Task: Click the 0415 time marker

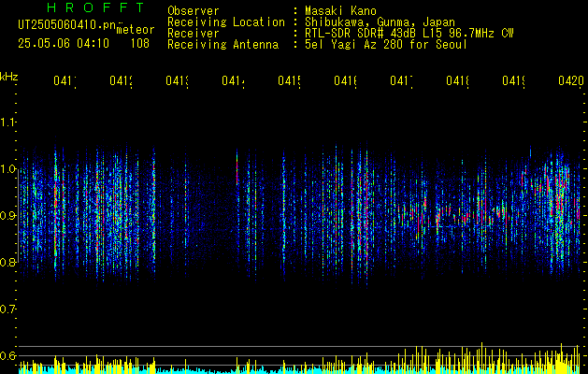Action: [290, 80]
